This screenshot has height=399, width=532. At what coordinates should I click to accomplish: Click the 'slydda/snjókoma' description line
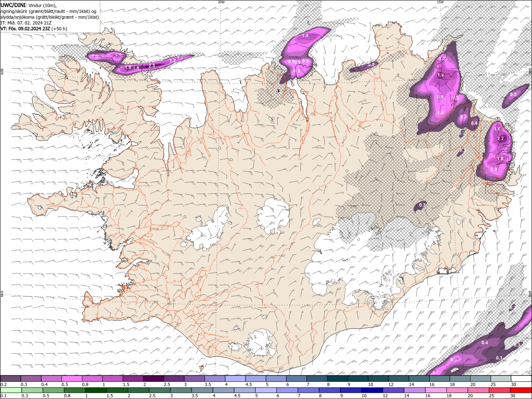[x=49, y=17]
